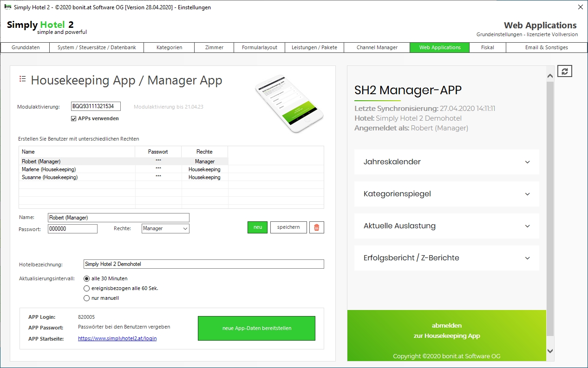Click the Name input field
This screenshot has width=588, height=368.
click(x=118, y=218)
